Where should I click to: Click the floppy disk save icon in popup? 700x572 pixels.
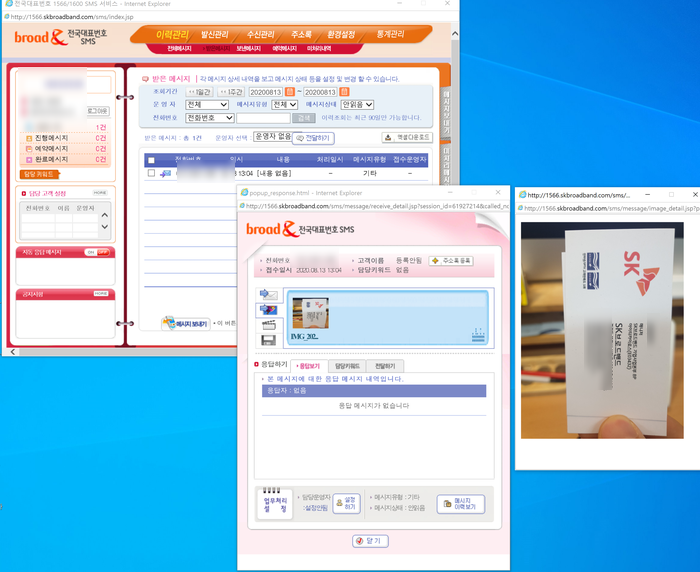click(x=268, y=340)
